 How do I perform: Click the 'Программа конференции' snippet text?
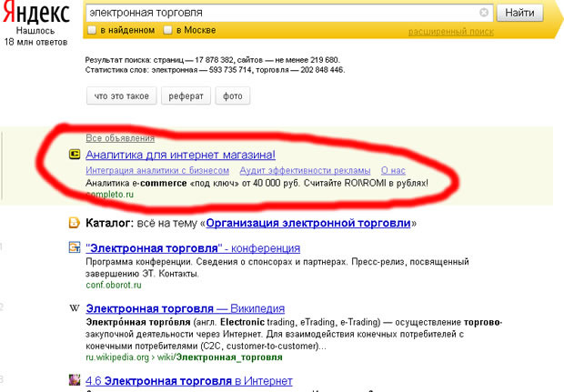tap(277, 267)
